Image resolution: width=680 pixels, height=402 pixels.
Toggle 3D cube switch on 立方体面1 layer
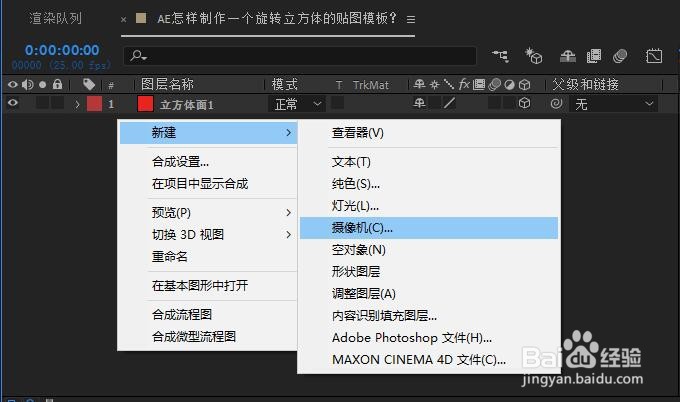click(x=525, y=103)
